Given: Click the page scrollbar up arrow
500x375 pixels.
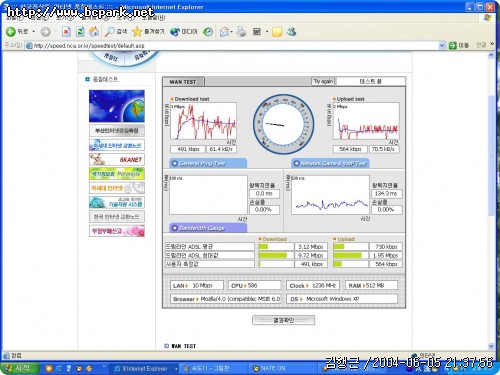Looking at the screenshot, I should [491, 56].
